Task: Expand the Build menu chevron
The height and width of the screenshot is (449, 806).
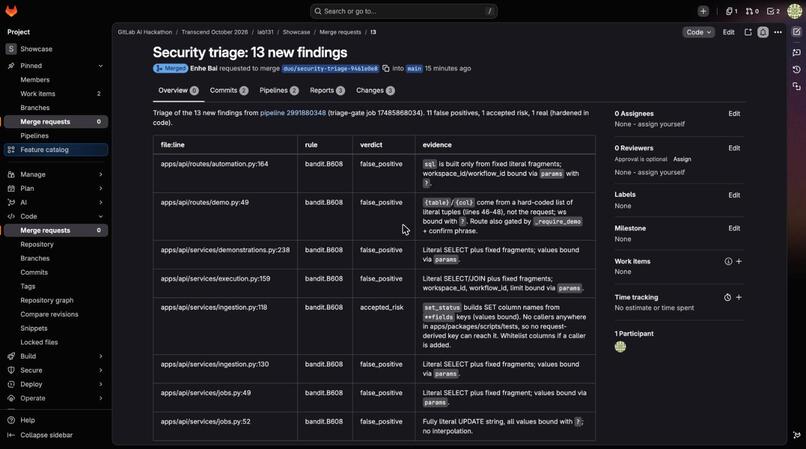Action: click(101, 356)
